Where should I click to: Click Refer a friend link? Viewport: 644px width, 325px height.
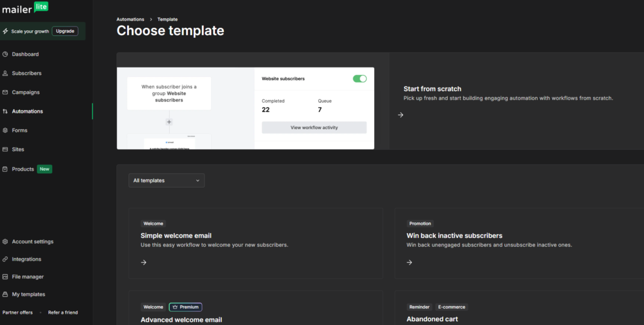[x=63, y=312]
